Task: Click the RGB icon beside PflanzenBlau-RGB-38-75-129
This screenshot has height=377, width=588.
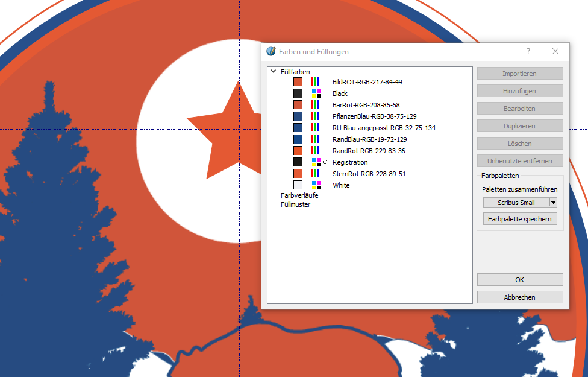Action: (316, 116)
